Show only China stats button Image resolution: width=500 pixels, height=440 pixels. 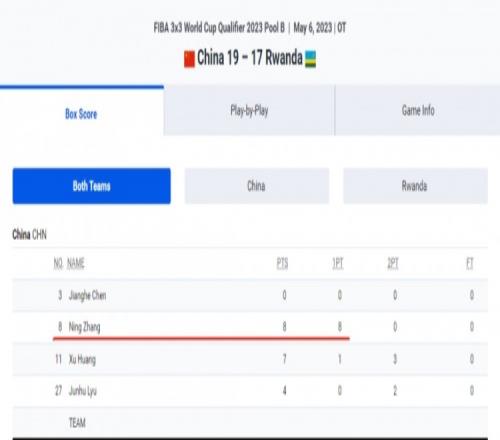click(257, 186)
